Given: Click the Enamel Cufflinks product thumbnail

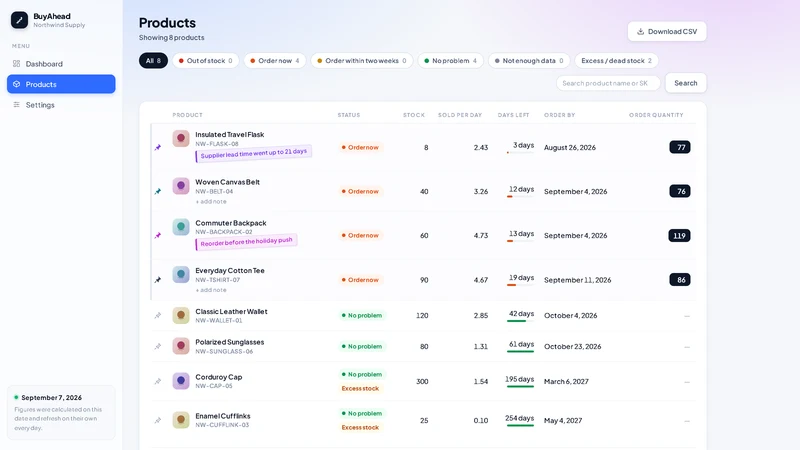Looking at the screenshot, I should pyautogui.click(x=181, y=420).
